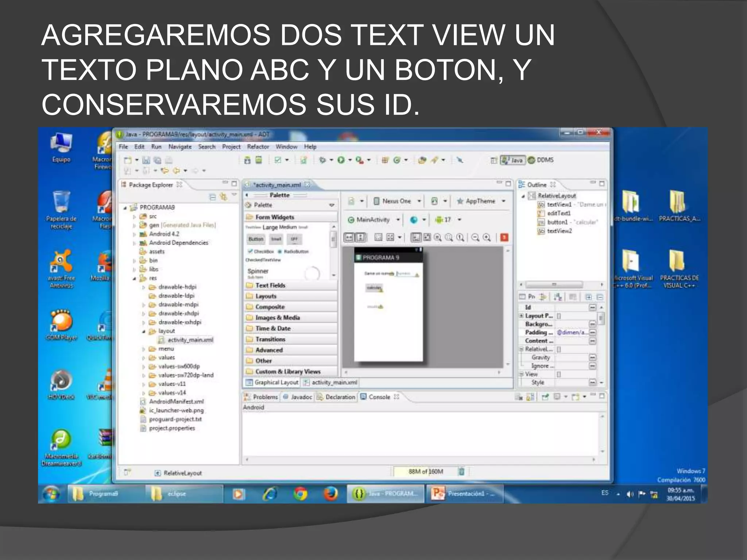
Task: Switch to the DDMS perspective
Action: [x=541, y=160]
